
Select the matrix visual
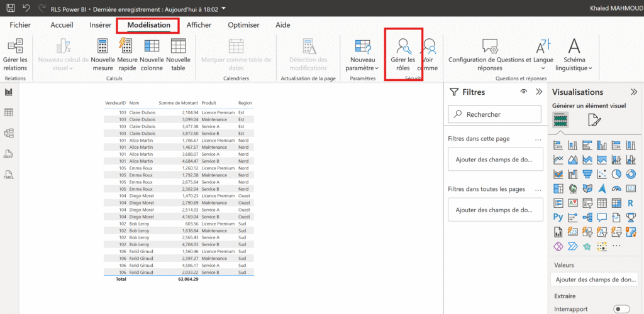616,203
